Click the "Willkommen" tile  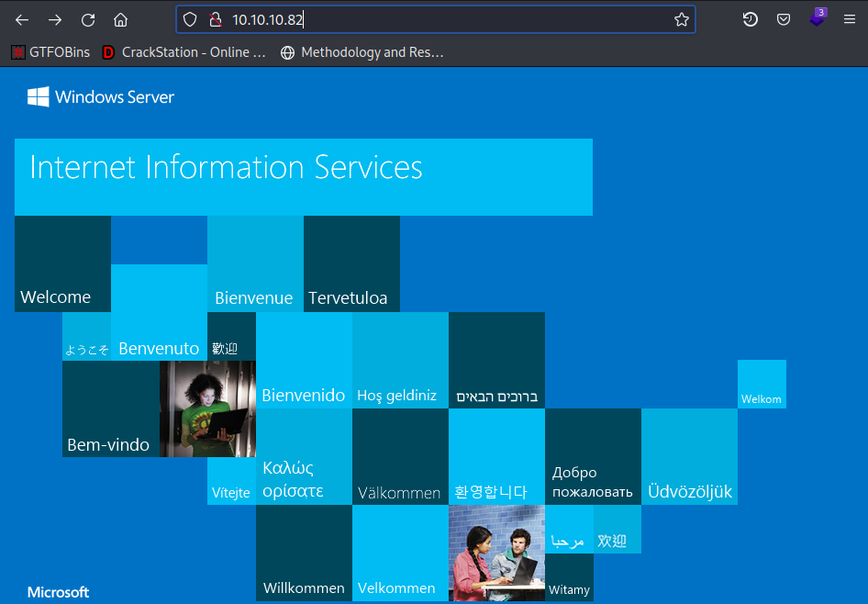pos(304,554)
